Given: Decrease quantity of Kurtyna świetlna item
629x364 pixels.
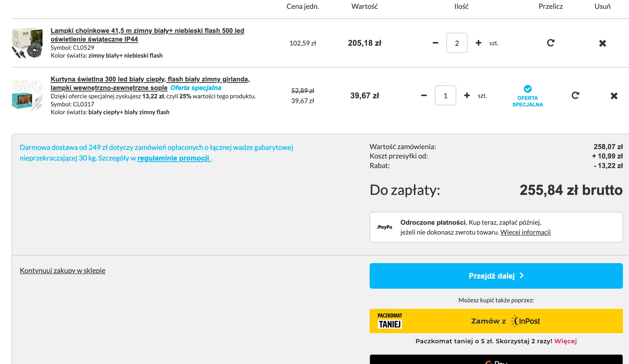Looking at the screenshot, I should [x=424, y=96].
